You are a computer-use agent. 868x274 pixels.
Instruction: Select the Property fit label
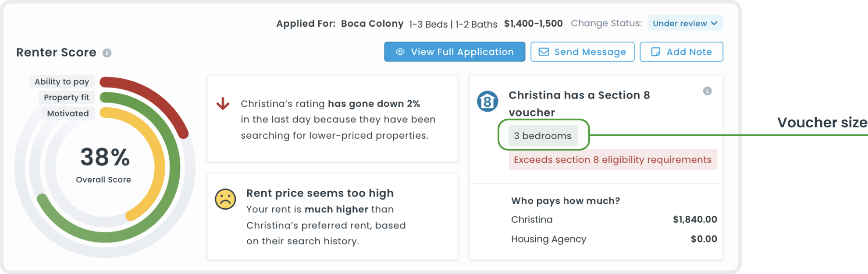pos(66,97)
